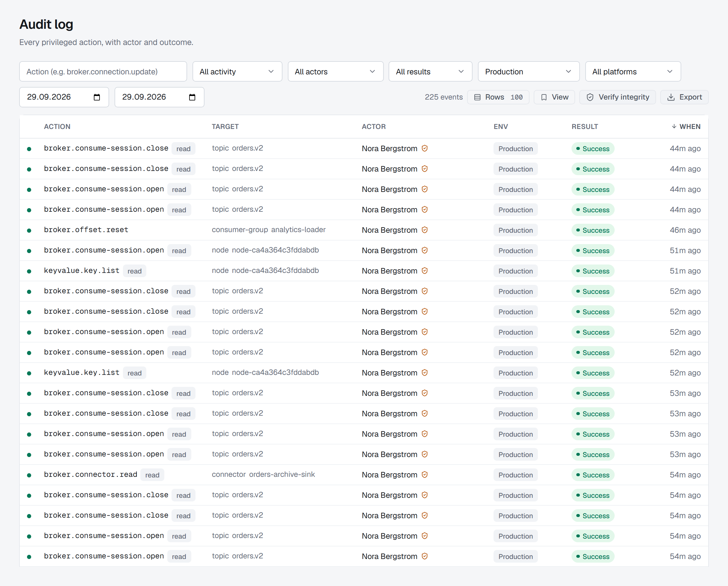Click the View bookmark button
The height and width of the screenshot is (586, 728).
click(x=554, y=97)
